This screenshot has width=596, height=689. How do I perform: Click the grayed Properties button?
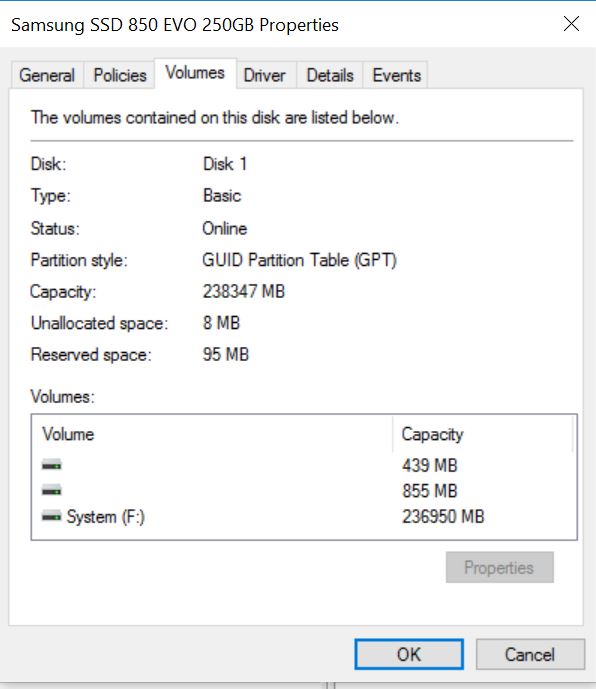click(x=499, y=567)
